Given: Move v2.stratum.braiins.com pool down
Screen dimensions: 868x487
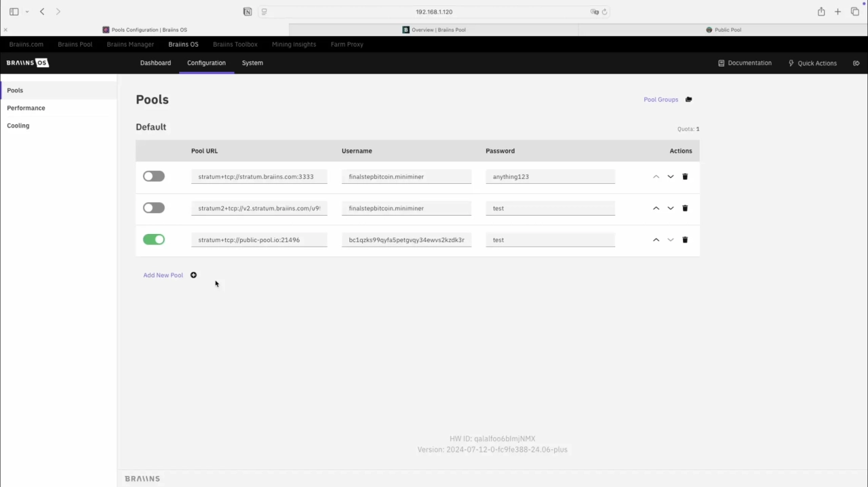Looking at the screenshot, I should [x=671, y=208].
